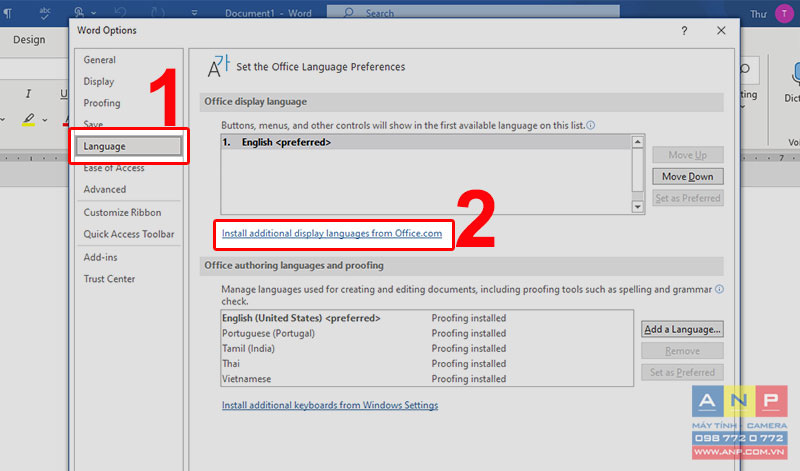Screen dimensions: 800x471
Task: Click Set as Preferred for display language
Action: 688,198
